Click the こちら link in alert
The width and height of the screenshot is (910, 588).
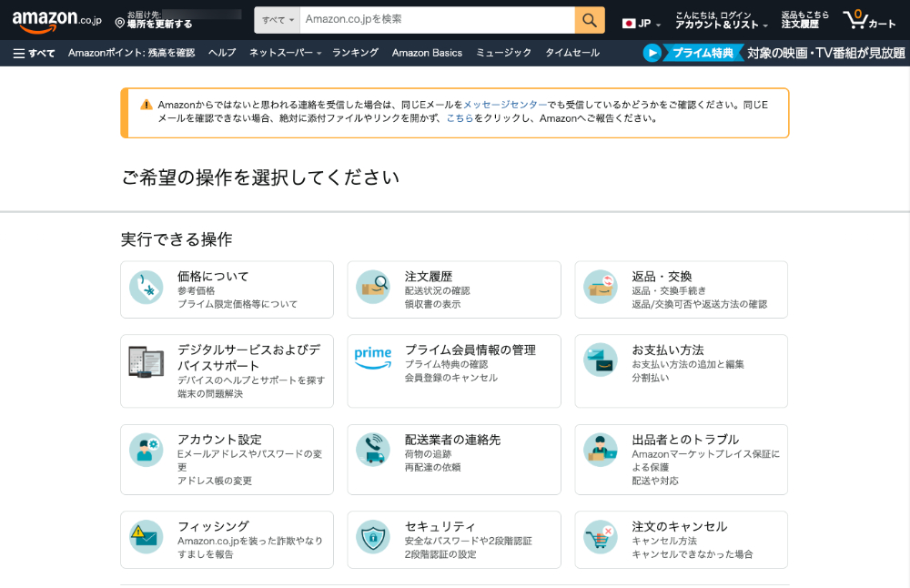coord(460,118)
